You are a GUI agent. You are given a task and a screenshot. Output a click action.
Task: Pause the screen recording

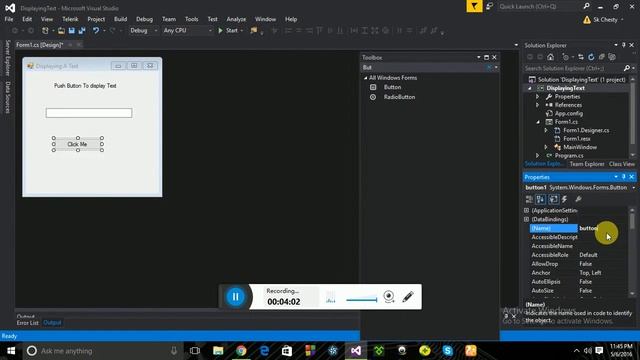[x=235, y=297]
